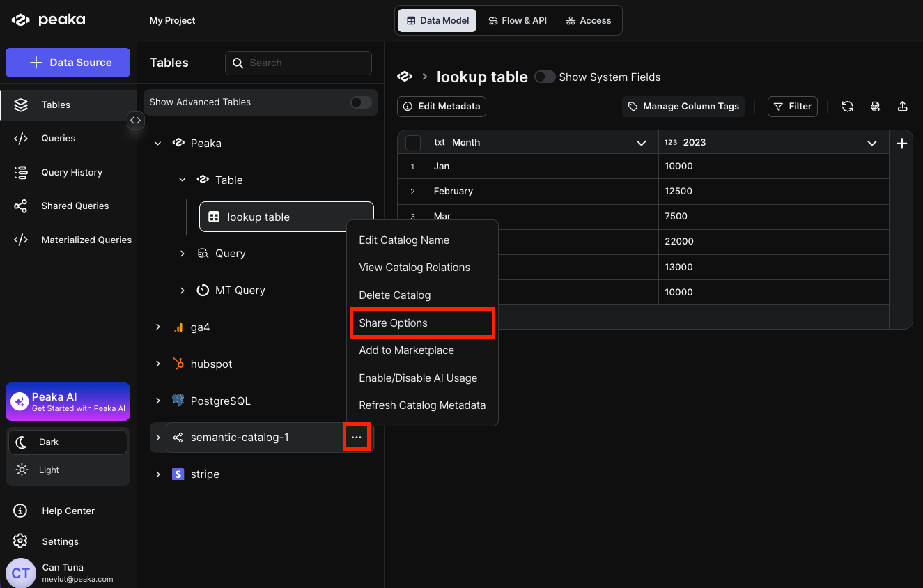
Task: Click the Edit Metadata button
Action: 441,107
